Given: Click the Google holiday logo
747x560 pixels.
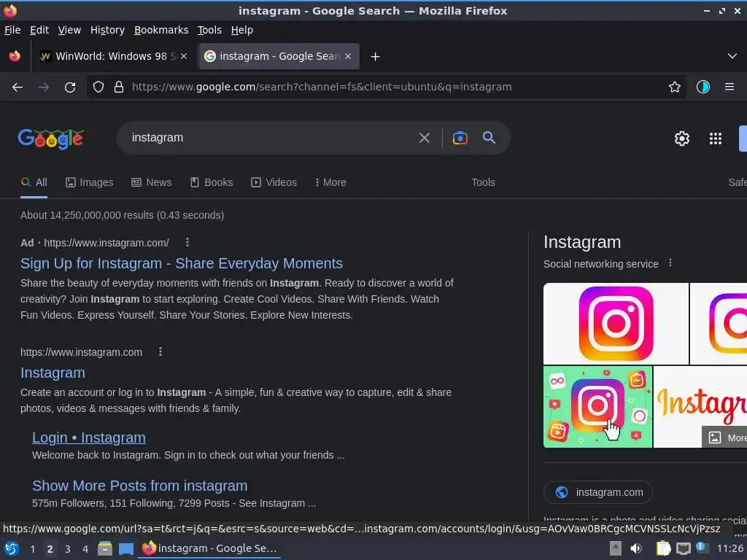Looking at the screenshot, I should pos(51,139).
